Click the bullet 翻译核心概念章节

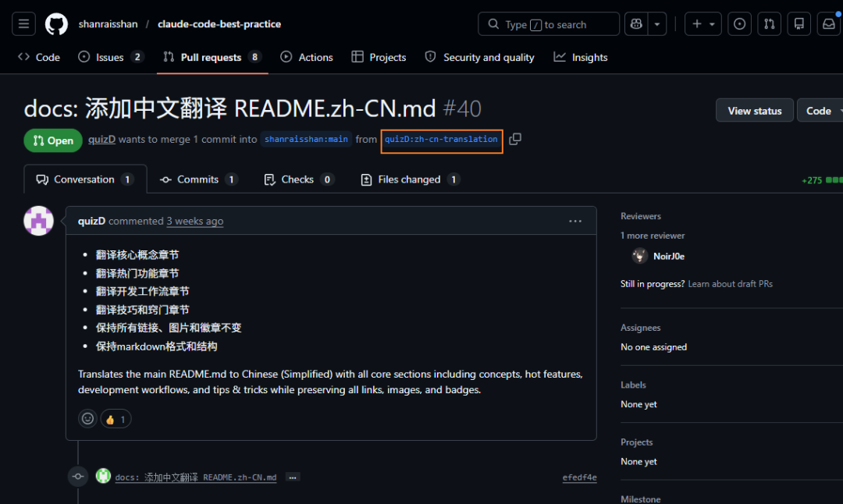pyautogui.click(x=137, y=254)
